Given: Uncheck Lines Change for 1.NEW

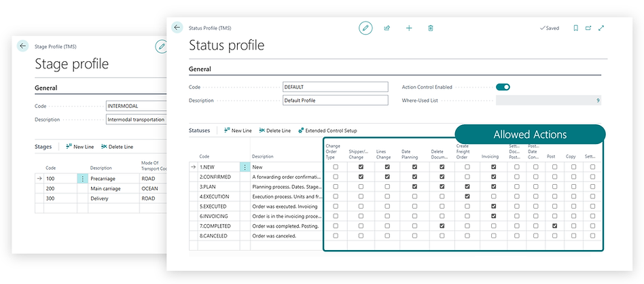Looking at the screenshot, I should [387, 167].
